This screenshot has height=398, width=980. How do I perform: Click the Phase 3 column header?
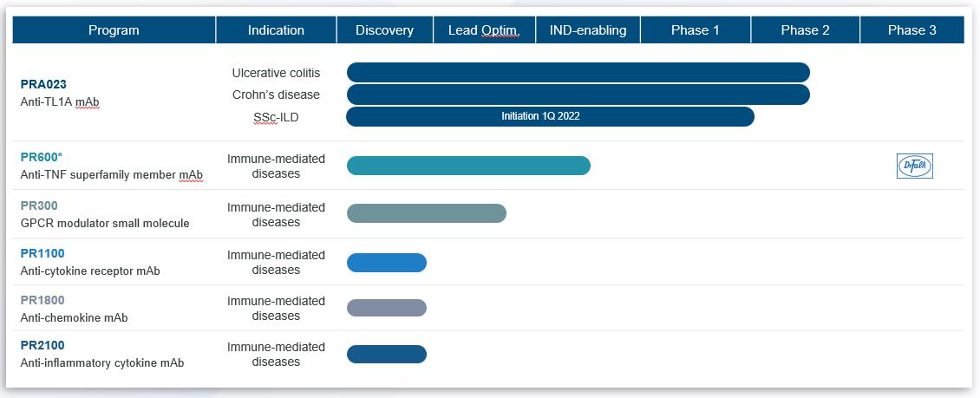[912, 30]
